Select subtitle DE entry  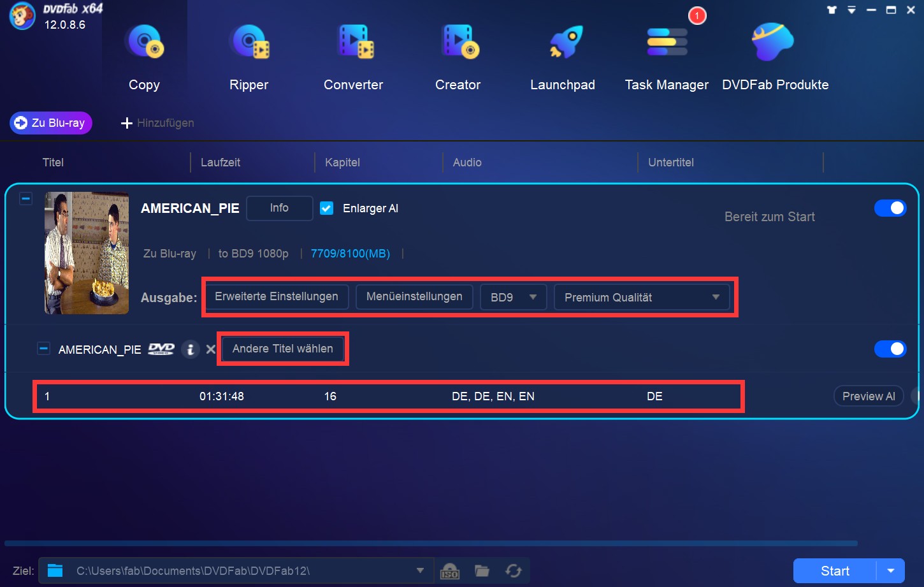click(654, 396)
